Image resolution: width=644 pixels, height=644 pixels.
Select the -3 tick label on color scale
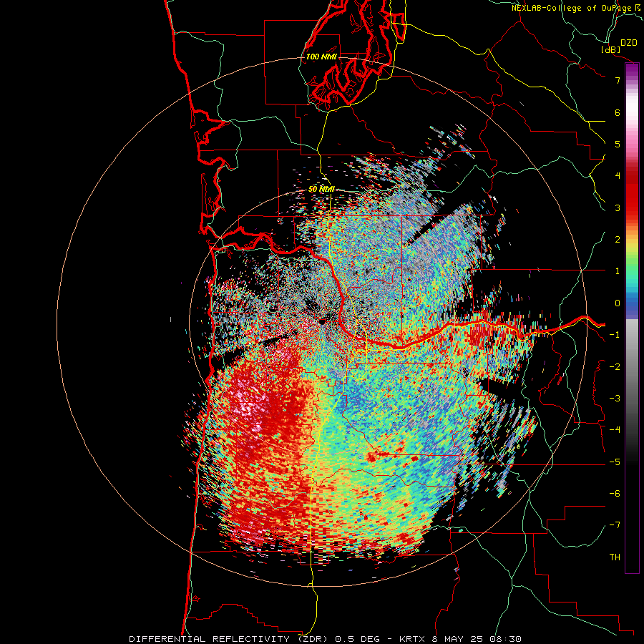coord(615,398)
